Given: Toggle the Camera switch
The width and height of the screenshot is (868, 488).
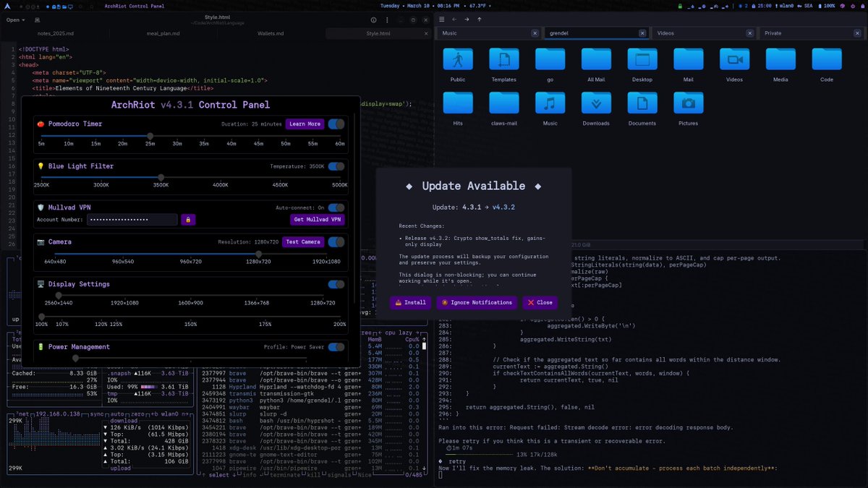Looking at the screenshot, I should (x=336, y=242).
